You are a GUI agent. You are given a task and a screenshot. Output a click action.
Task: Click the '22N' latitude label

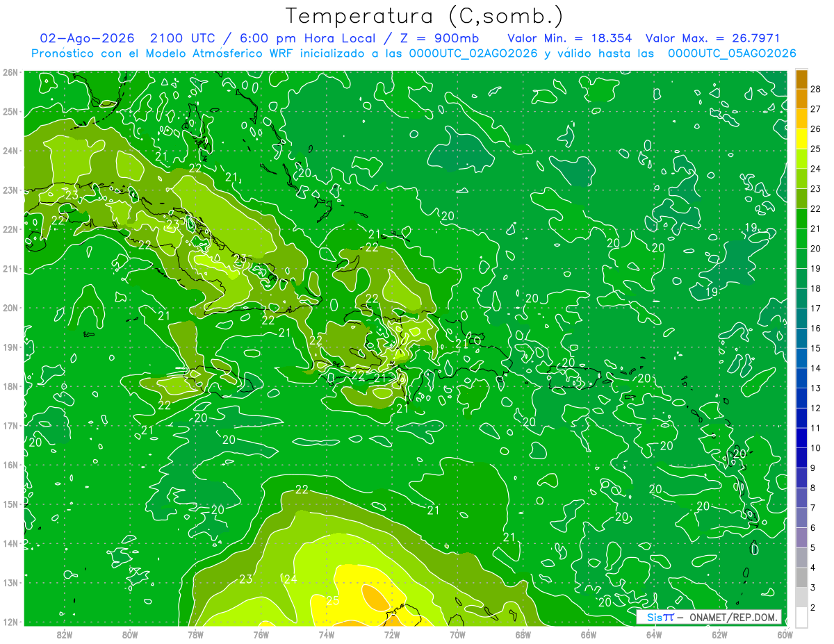[x=10, y=229]
